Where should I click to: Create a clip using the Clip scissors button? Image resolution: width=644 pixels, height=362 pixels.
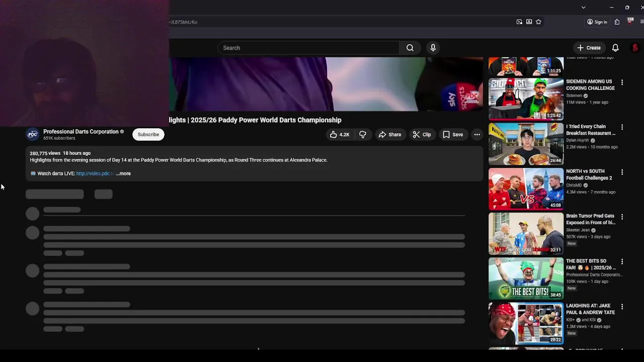[x=422, y=134]
